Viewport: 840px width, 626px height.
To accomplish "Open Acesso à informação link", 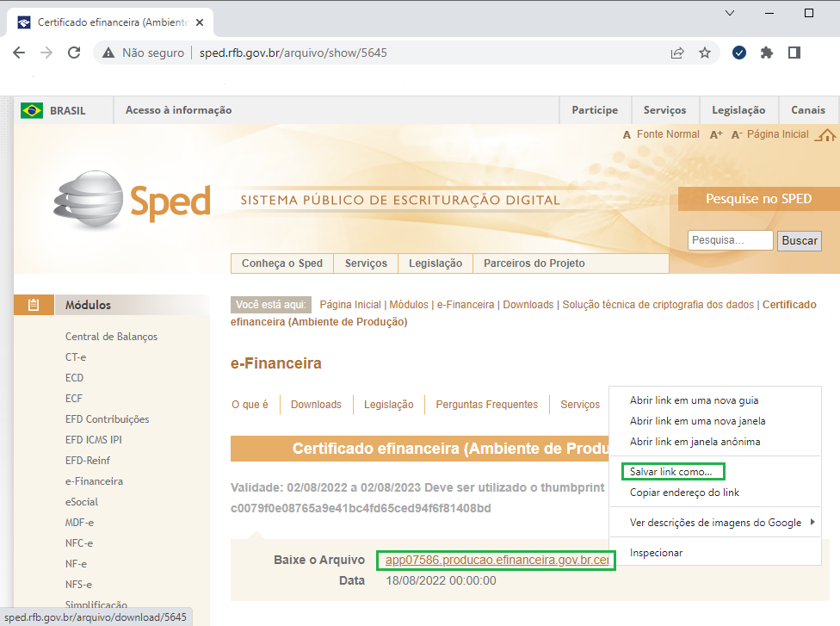I will pyautogui.click(x=178, y=110).
